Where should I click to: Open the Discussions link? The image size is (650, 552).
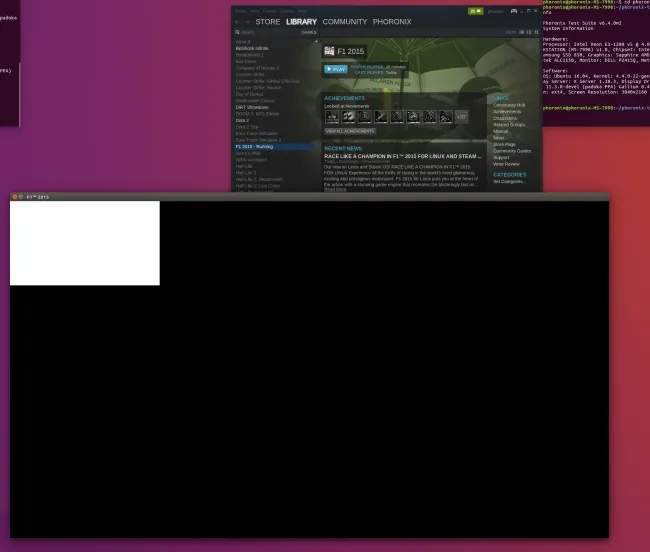click(505, 119)
